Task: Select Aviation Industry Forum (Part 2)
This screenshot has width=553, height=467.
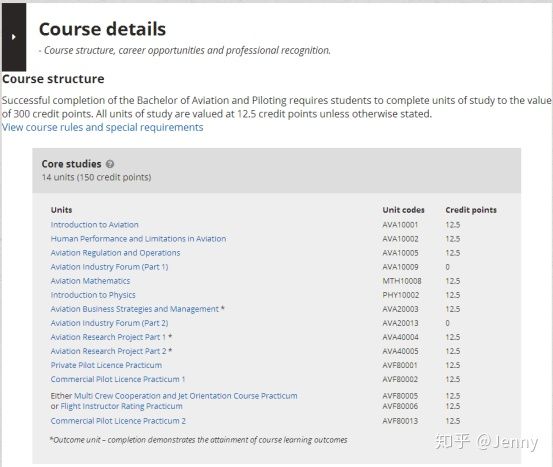Action: [109, 323]
